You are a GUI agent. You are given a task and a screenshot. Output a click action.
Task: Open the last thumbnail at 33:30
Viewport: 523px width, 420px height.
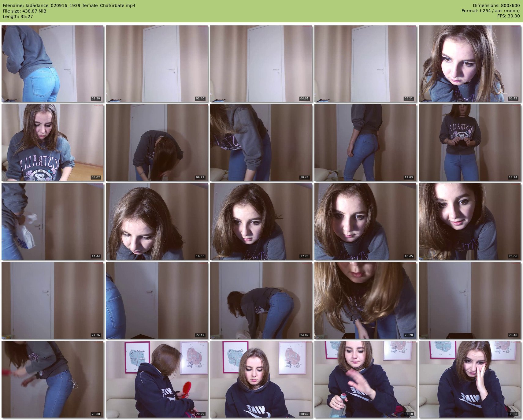469,379
